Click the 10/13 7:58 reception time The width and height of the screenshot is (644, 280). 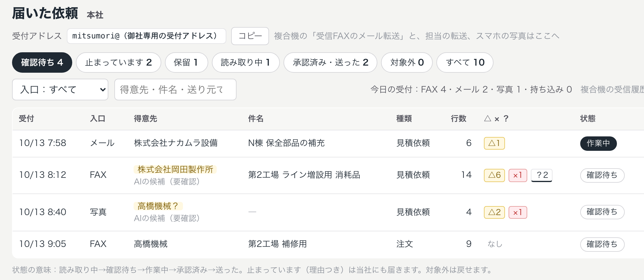[42, 143]
